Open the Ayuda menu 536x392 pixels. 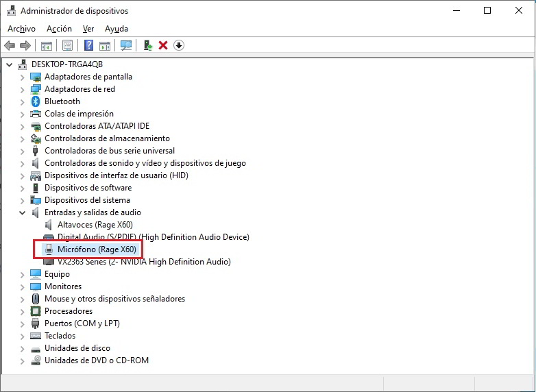pyautogui.click(x=117, y=29)
